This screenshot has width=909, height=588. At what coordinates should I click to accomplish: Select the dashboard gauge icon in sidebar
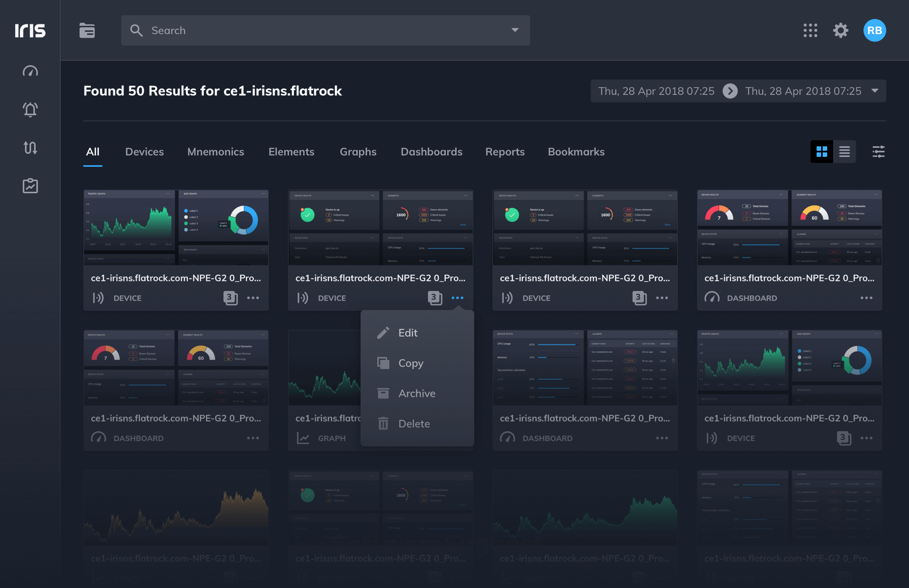coord(30,71)
